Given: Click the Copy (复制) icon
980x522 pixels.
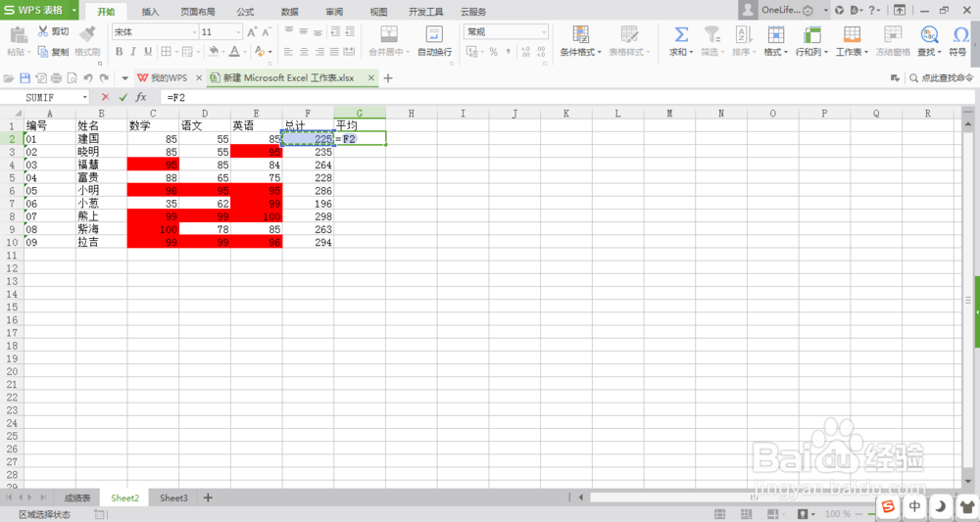Looking at the screenshot, I should [43, 52].
